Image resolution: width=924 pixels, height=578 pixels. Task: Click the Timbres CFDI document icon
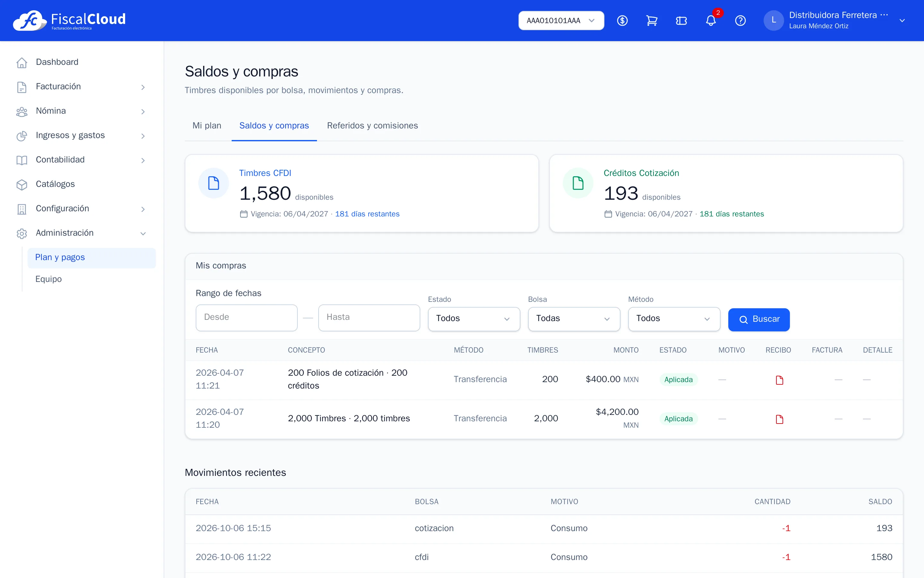(x=213, y=183)
